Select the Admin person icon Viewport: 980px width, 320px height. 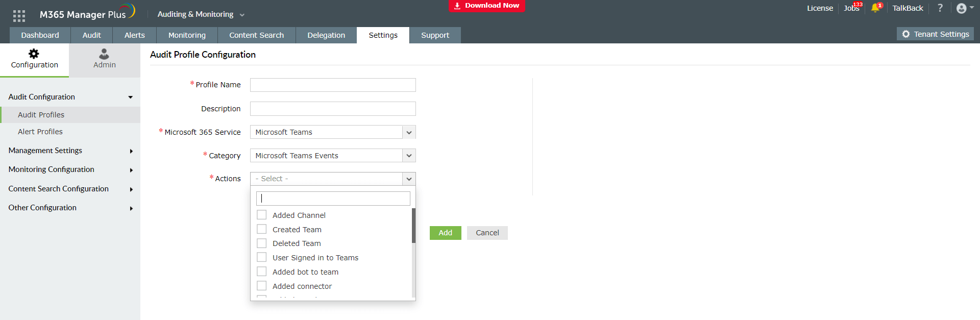pos(104,54)
